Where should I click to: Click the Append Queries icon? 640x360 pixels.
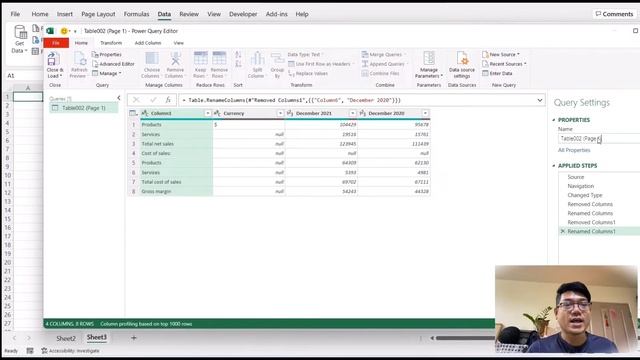365,64
